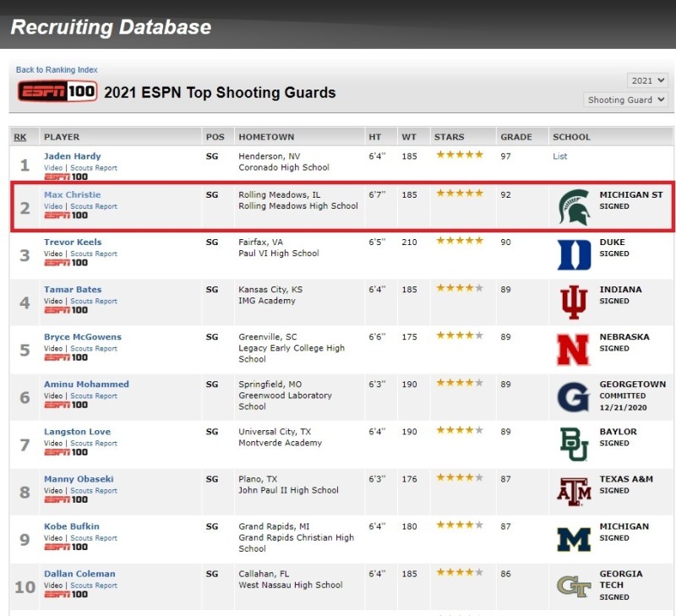
Task: Open Aminu Mohammed's player profile
Action: pyautogui.click(x=86, y=384)
